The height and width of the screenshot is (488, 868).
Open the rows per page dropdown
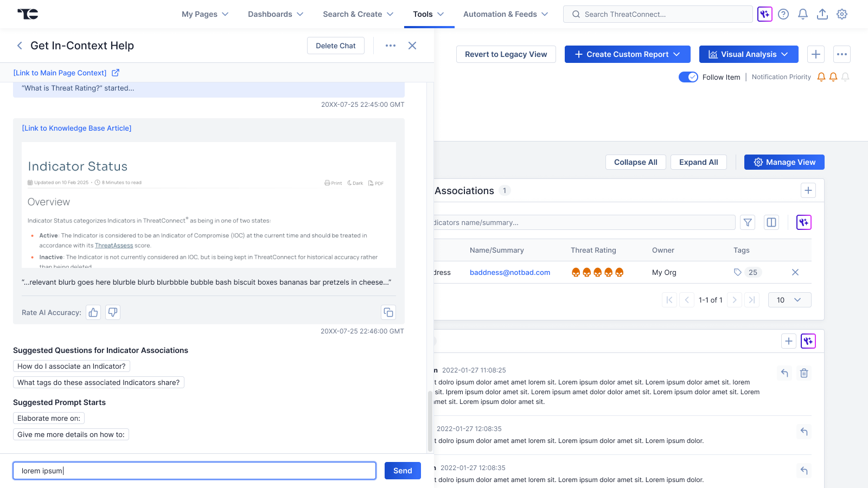[789, 300]
